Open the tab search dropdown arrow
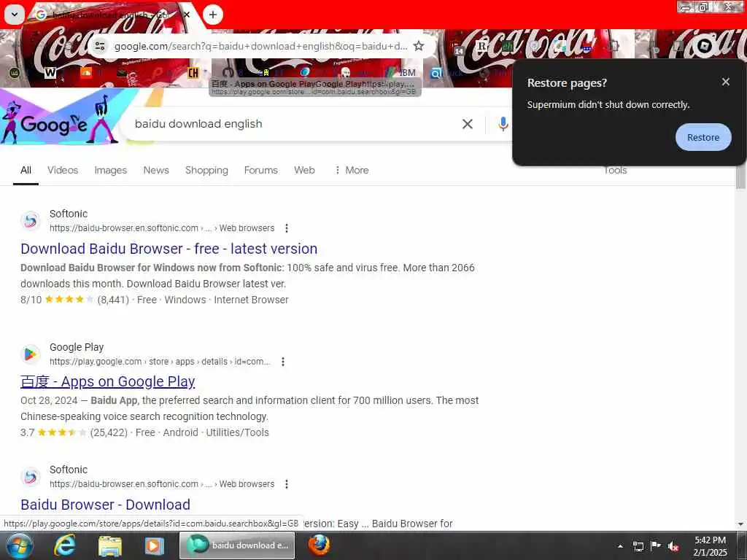Screen dimensions: 747x560 [x=15, y=15]
